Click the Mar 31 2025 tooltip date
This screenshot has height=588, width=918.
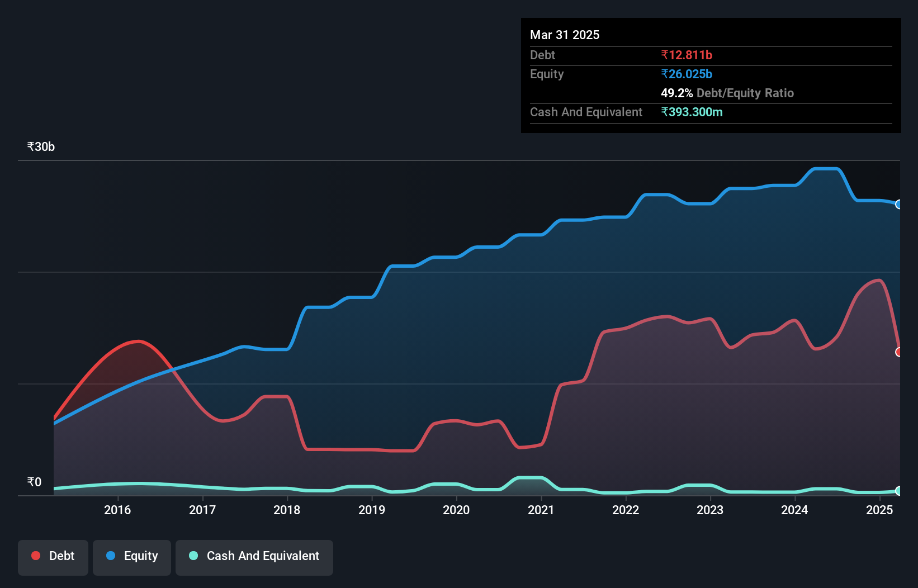coord(565,35)
